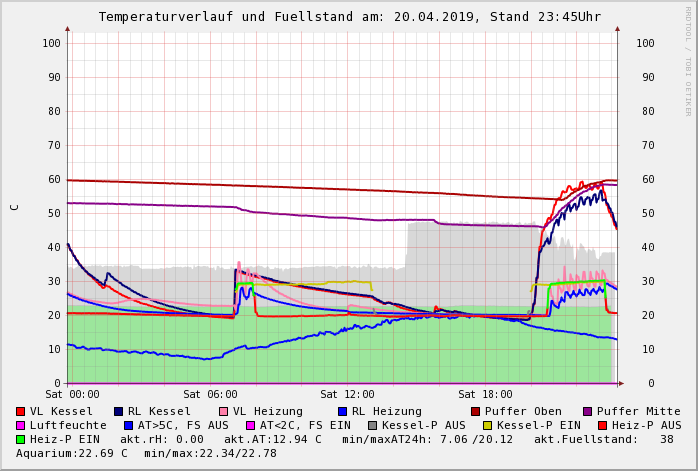
Task: Click the 'AT>5C, FS AUS' legend label
Action: (183, 425)
